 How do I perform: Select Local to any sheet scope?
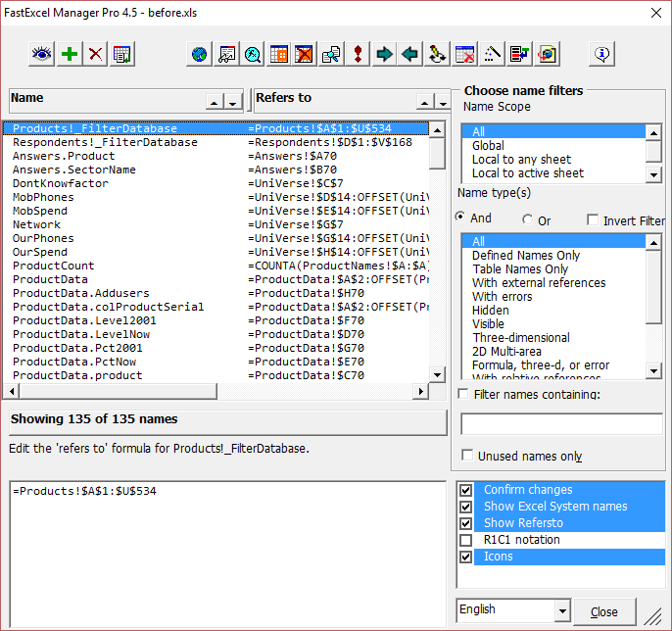[553, 160]
